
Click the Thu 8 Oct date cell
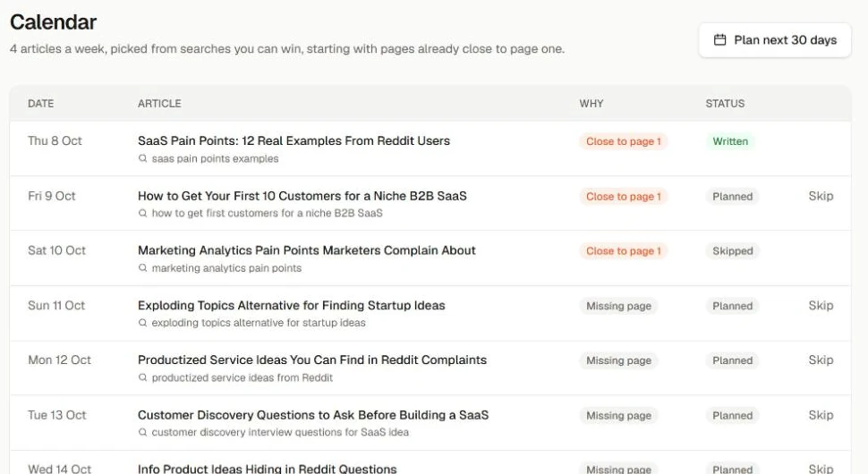pos(55,141)
